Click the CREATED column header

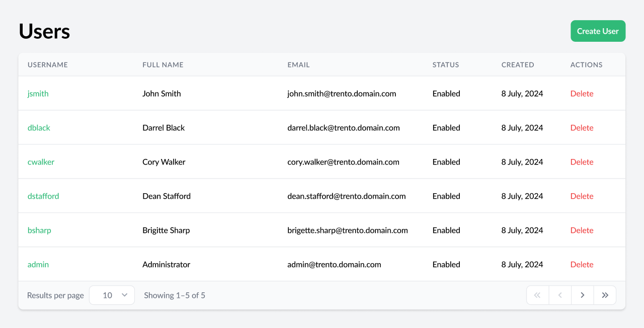pos(518,65)
